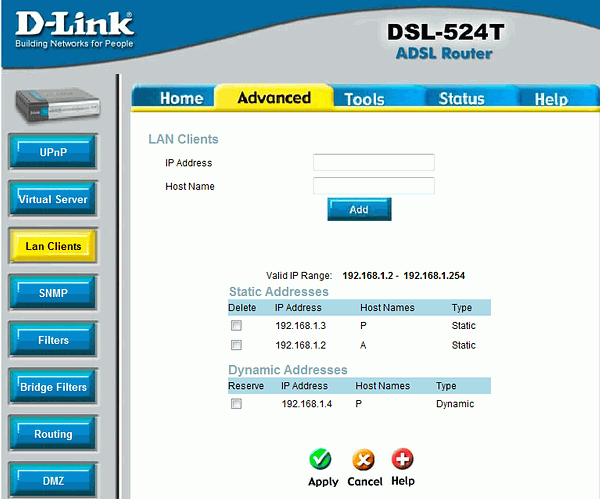
Task: Click dynamic IP address 192.168.1.4
Action: (x=307, y=404)
